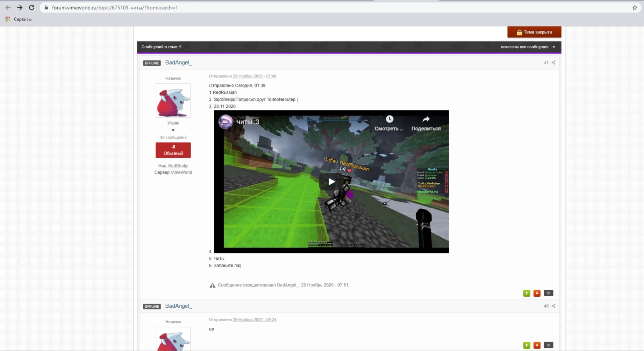Upvote post #2 with green arrow
This screenshot has width=644, height=351.
point(527,345)
